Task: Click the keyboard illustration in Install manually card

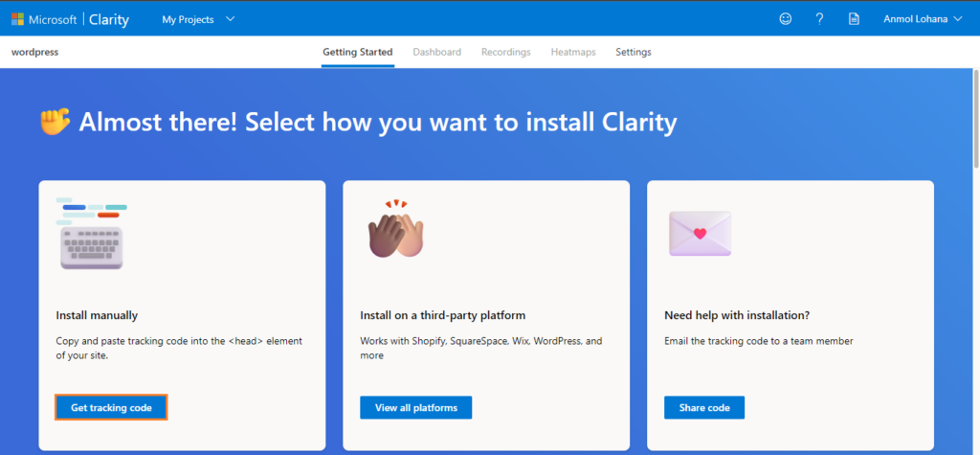Action: [x=91, y=234]
